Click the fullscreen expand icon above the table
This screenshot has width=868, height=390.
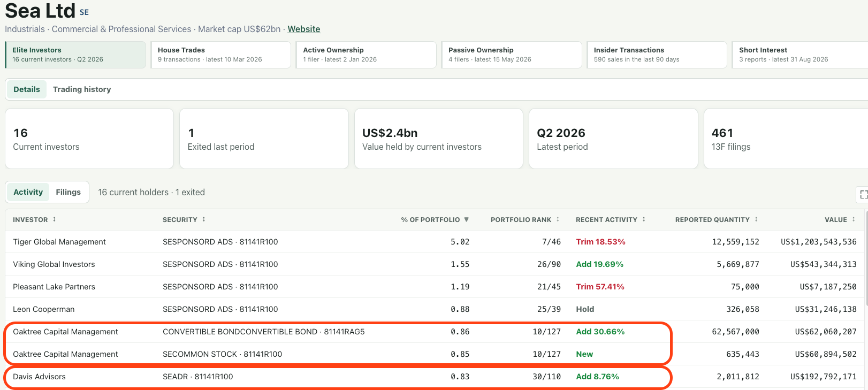pos(863,194)
